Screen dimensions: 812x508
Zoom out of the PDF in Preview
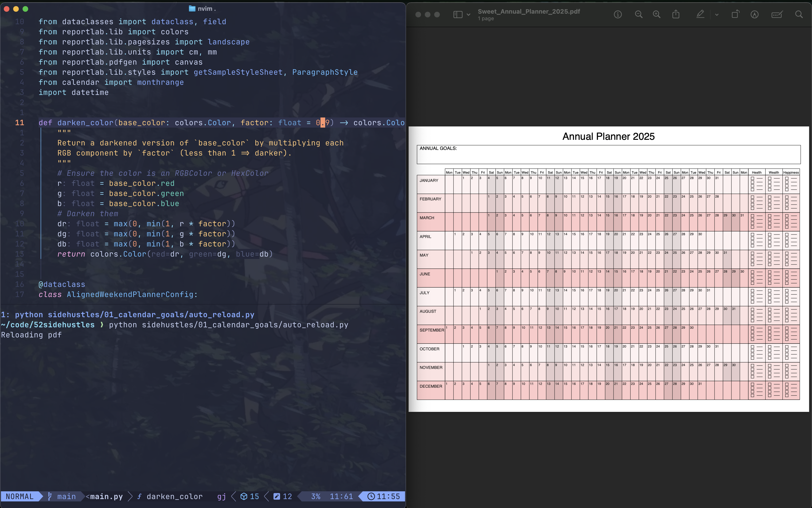tap(639, 14)
